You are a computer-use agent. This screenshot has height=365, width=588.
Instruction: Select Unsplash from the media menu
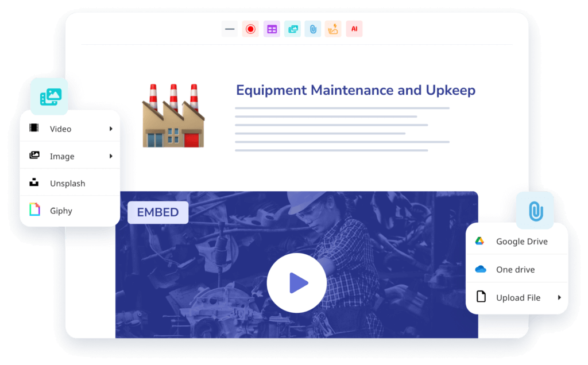click(67, 184)
